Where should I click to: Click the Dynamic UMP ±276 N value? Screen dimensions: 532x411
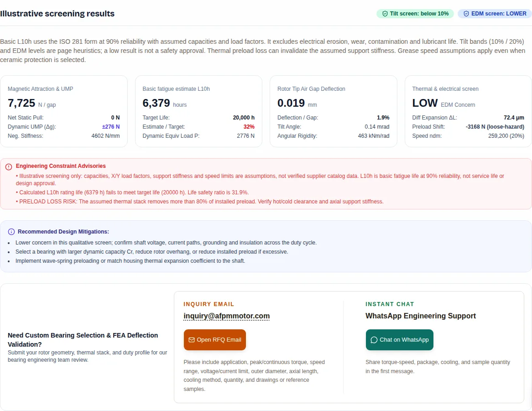(x=111, y=127)
